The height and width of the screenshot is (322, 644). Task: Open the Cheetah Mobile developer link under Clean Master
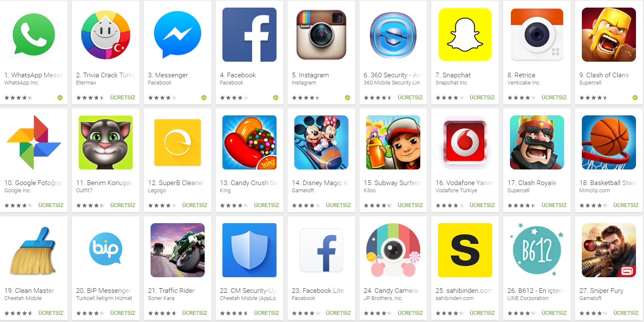click(23, 298)
